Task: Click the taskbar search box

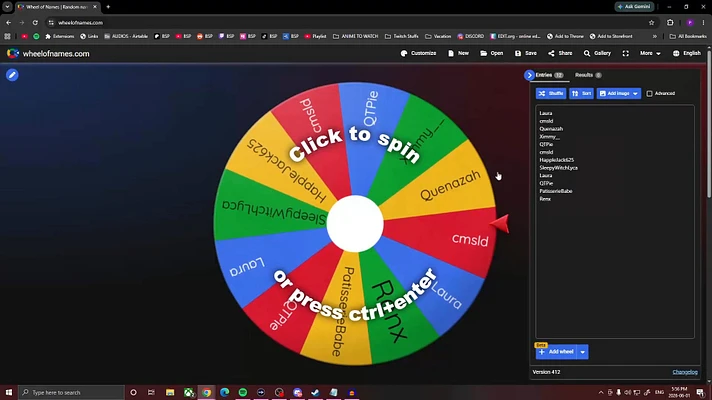Action: [x=71, y=392]
